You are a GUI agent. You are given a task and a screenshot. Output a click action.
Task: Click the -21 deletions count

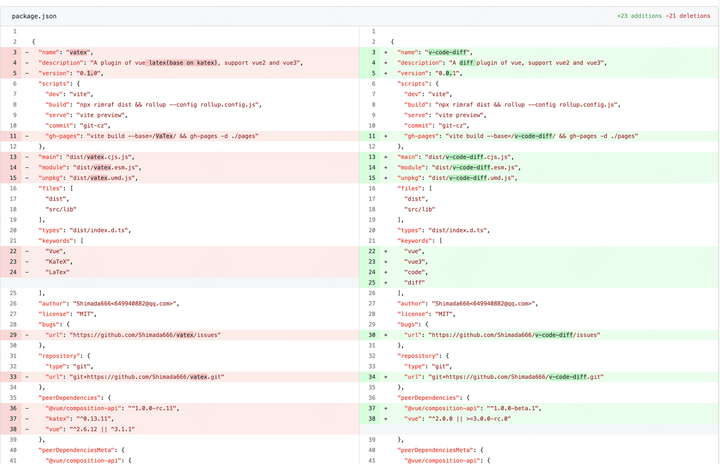point(688,16)
